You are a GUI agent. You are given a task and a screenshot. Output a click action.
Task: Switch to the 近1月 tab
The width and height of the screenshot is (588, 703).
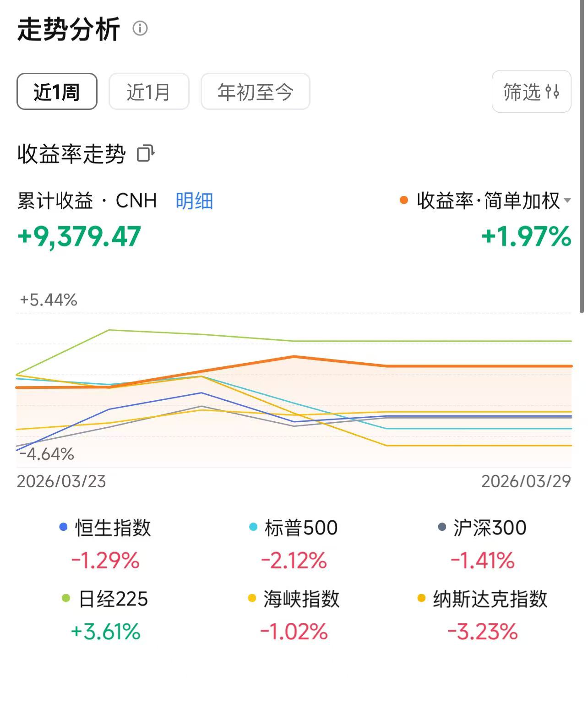149,92
